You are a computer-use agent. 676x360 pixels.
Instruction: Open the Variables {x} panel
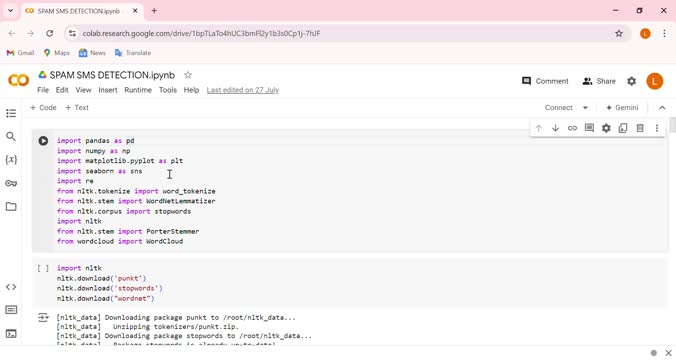pos(11,160)
